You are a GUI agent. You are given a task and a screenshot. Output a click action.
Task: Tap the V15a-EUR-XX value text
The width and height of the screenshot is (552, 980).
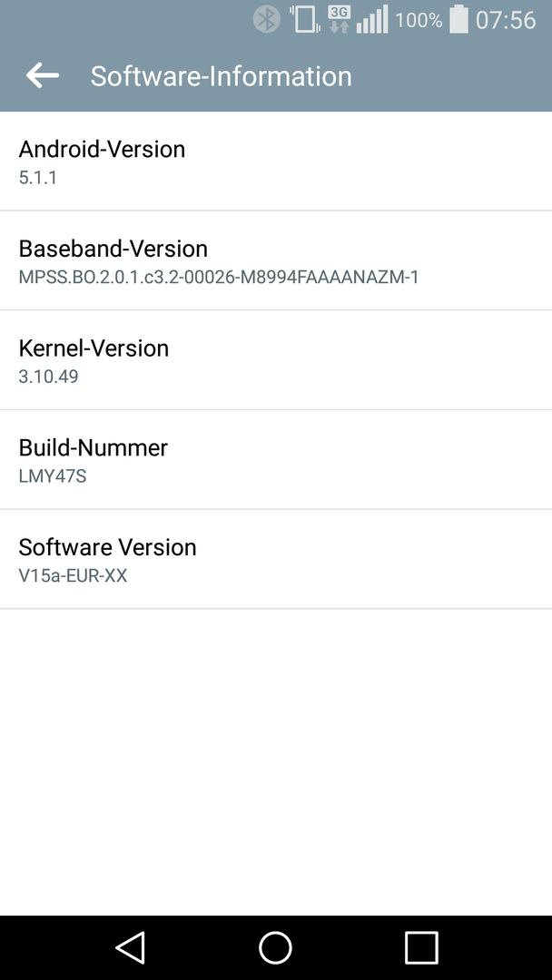tap(74, 575)
